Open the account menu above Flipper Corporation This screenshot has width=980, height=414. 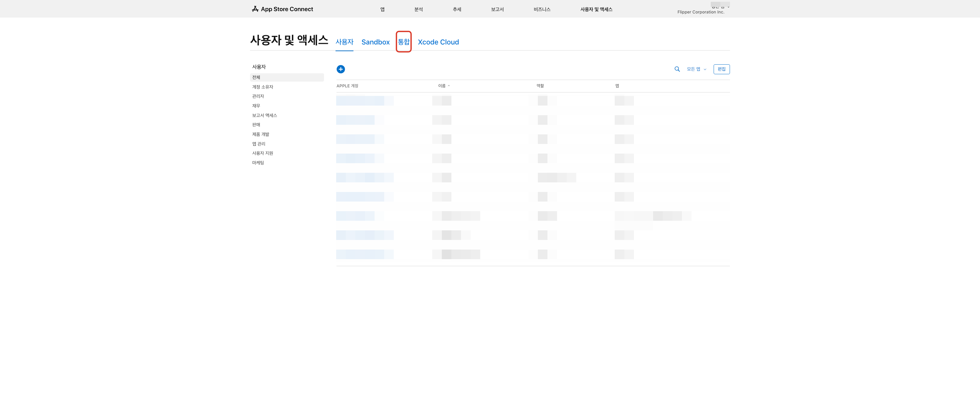coord(720,6)
